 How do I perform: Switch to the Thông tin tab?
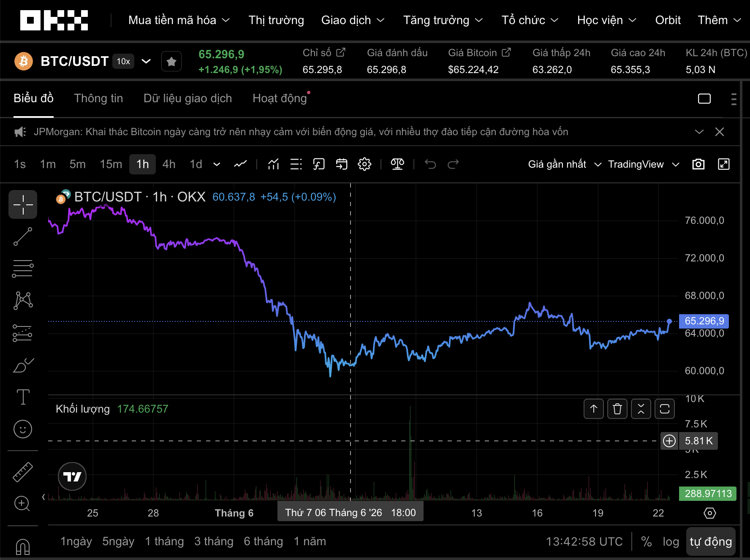pyautogui.click(x=98, y=98)
